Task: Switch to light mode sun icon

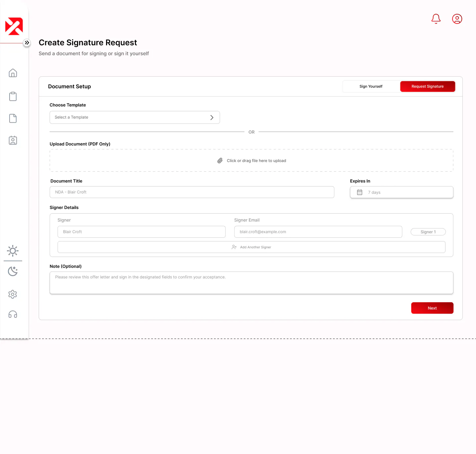Action: (x=13, y=251)
